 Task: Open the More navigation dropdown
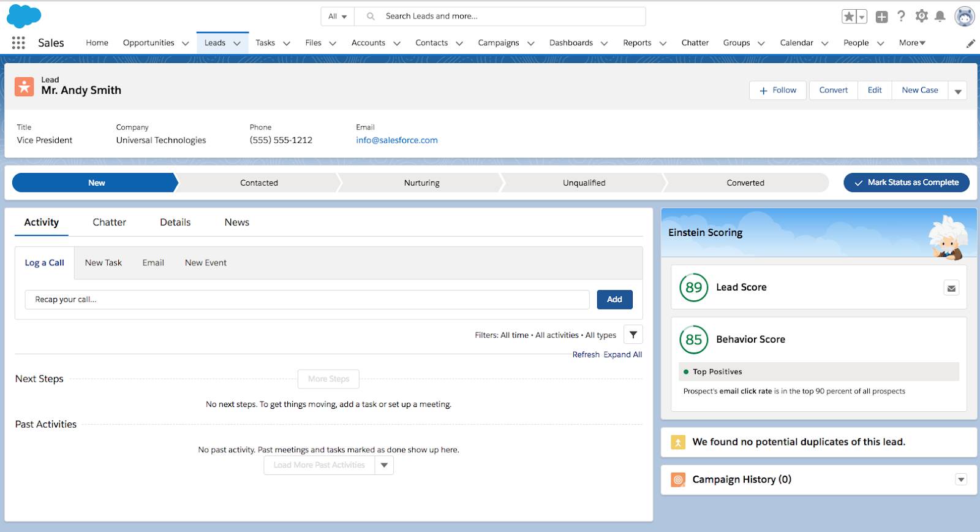[x=912, y=43]
